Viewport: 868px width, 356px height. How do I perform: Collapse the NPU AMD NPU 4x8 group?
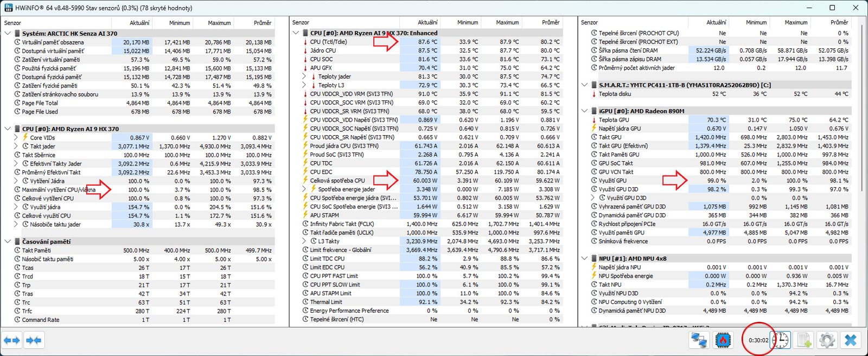point(584,259)
